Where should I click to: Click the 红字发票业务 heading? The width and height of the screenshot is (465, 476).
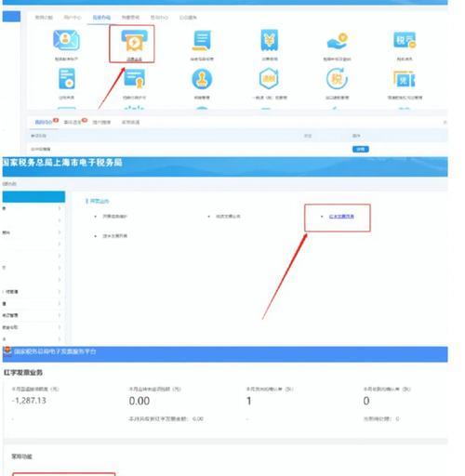click(x=23, y=373)
